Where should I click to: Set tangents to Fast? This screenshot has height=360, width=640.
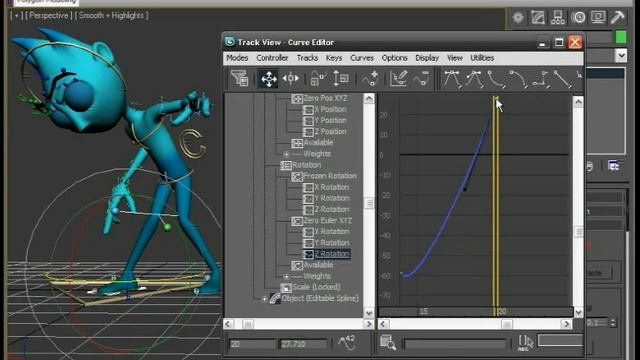click(x=496, y=79)
